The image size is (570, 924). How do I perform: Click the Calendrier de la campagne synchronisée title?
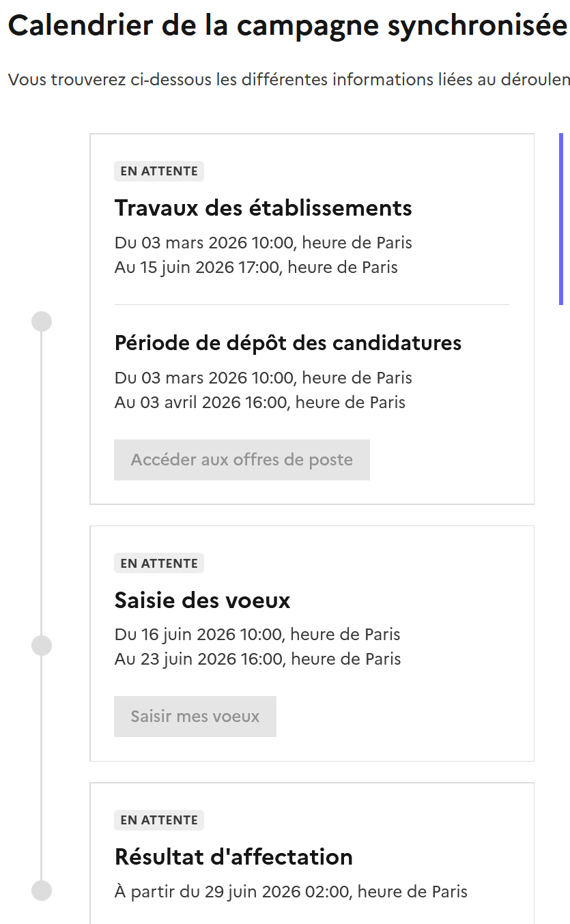[x=287, y=26]
